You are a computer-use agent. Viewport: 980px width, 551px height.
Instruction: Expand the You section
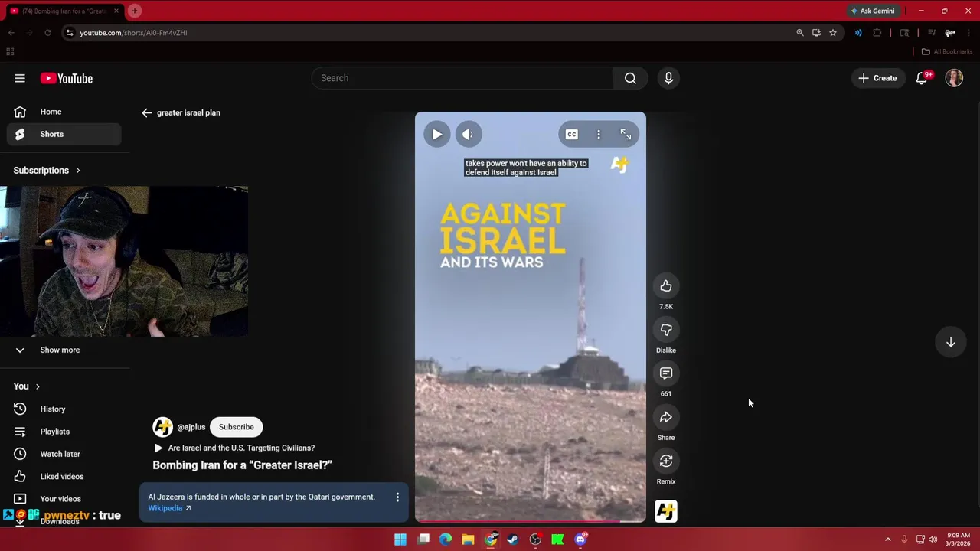click(26, 386)
